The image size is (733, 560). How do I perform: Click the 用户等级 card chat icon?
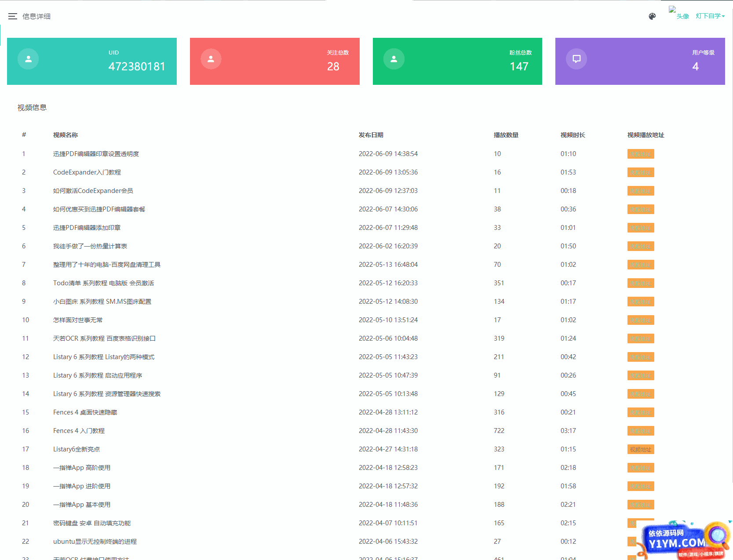(576, 59)
